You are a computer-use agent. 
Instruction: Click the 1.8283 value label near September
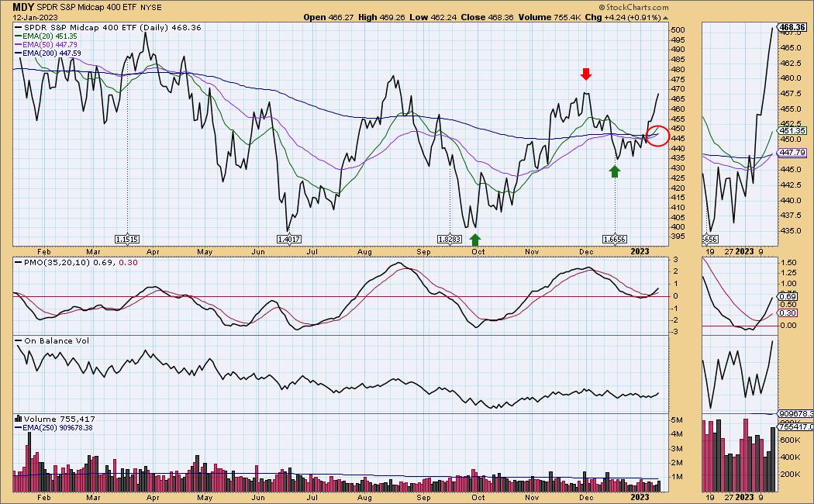pos(449,240)
